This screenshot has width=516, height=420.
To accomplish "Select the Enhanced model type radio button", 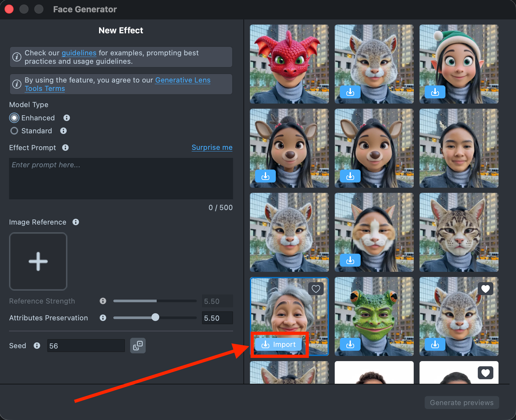I will pos(14,118).
